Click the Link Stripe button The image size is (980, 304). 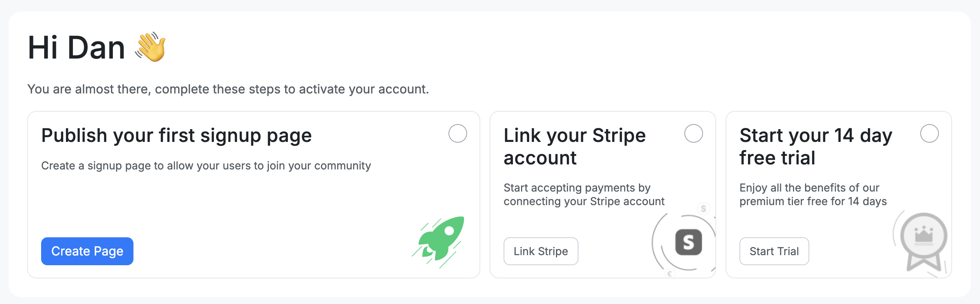541,251
